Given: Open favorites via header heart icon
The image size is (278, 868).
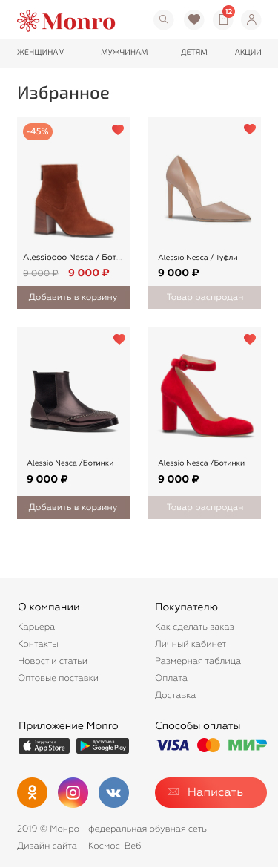Looking at the screenshot, I should 194,20.
